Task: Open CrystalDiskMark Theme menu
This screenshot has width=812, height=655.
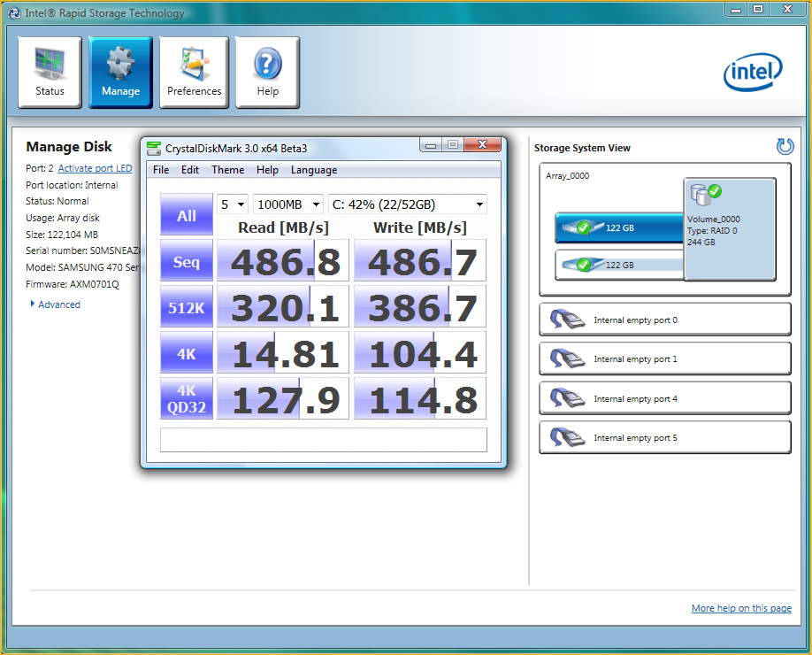Action: (x=228, y=170)
